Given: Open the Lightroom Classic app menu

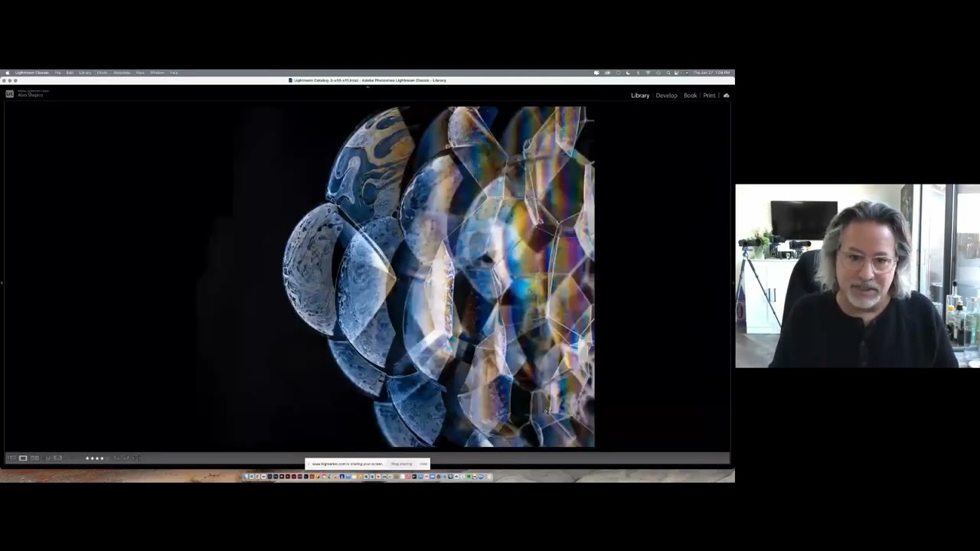Looking at the screenshot, I should click(x=32, y=73).
